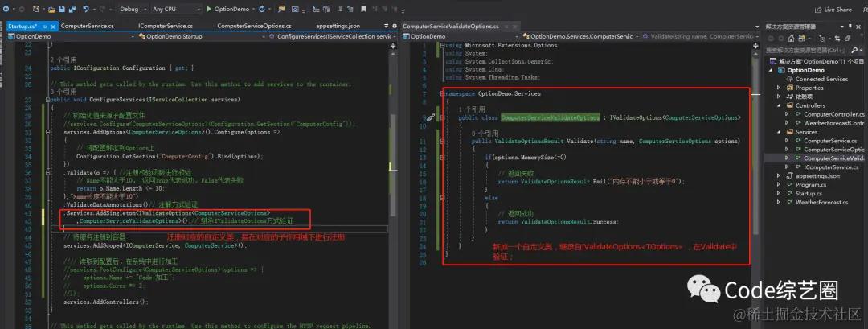Image resolution: width=868 pixels, height=329 pixels.
Task: Pin the Startup.cs tab
Action: coord(45,26)
